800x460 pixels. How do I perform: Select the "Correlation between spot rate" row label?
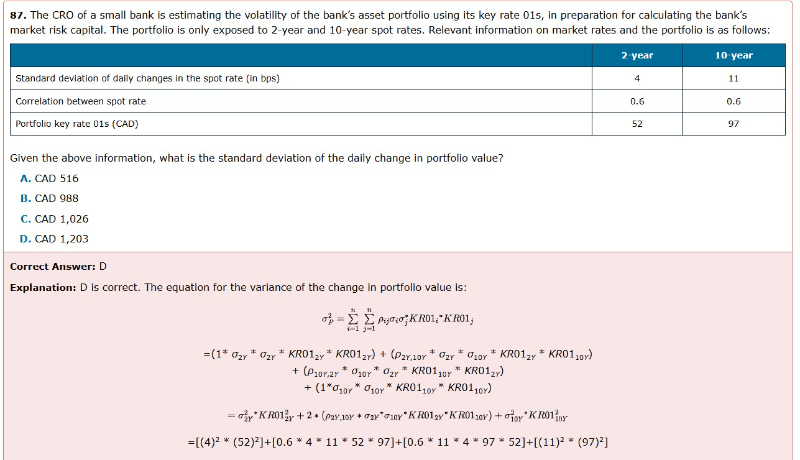tap(81, 101)
